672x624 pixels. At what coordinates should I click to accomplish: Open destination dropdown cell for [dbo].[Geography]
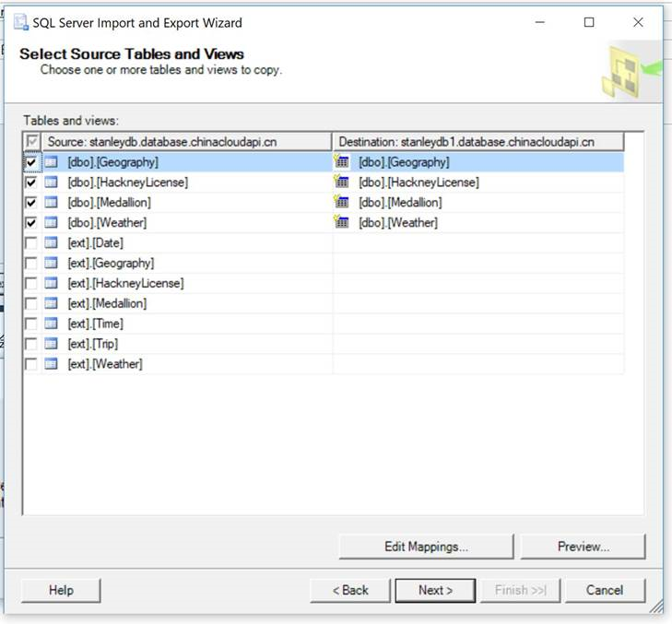477,162
